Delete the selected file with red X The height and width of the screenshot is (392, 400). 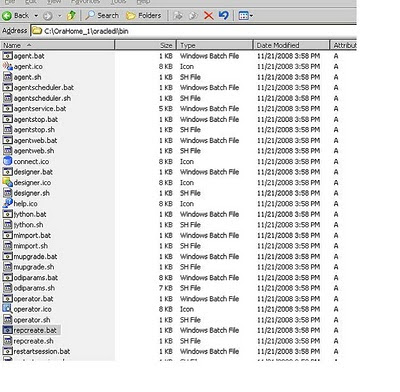point(209,16)
